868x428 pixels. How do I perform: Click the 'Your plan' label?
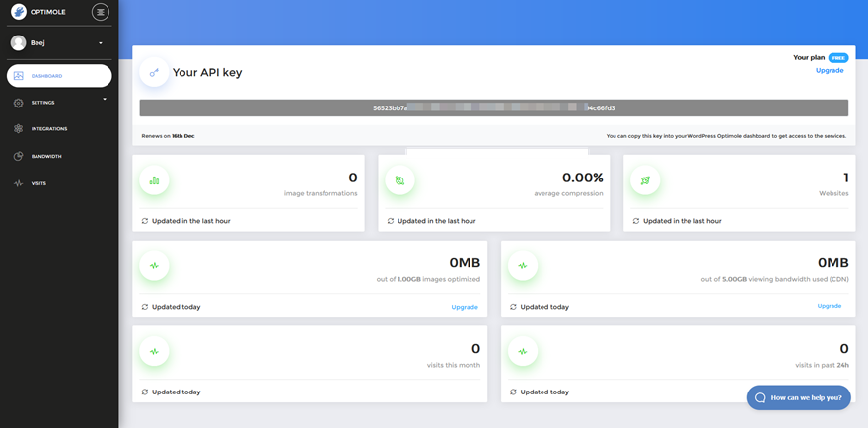(x=809, y=57)
